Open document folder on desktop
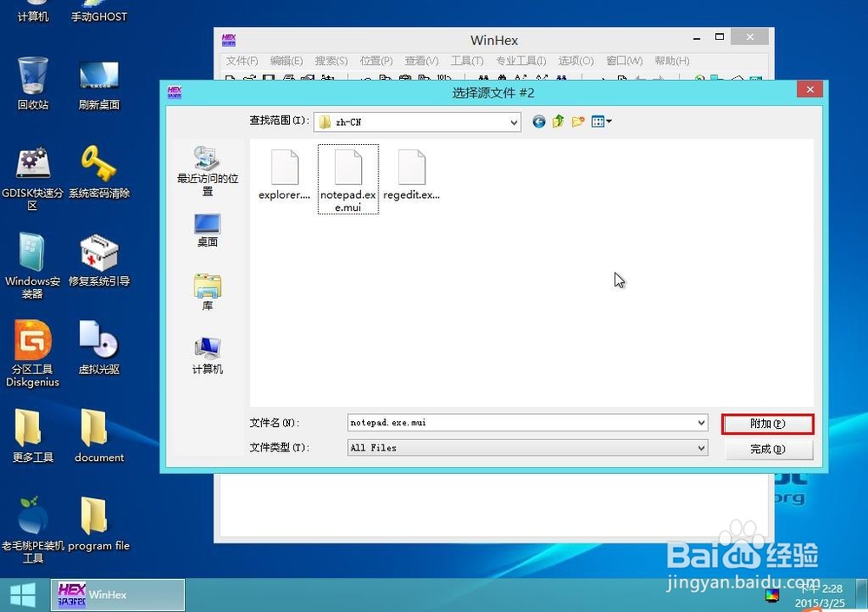This screenshot has width=868, height=612. (99, 436)
